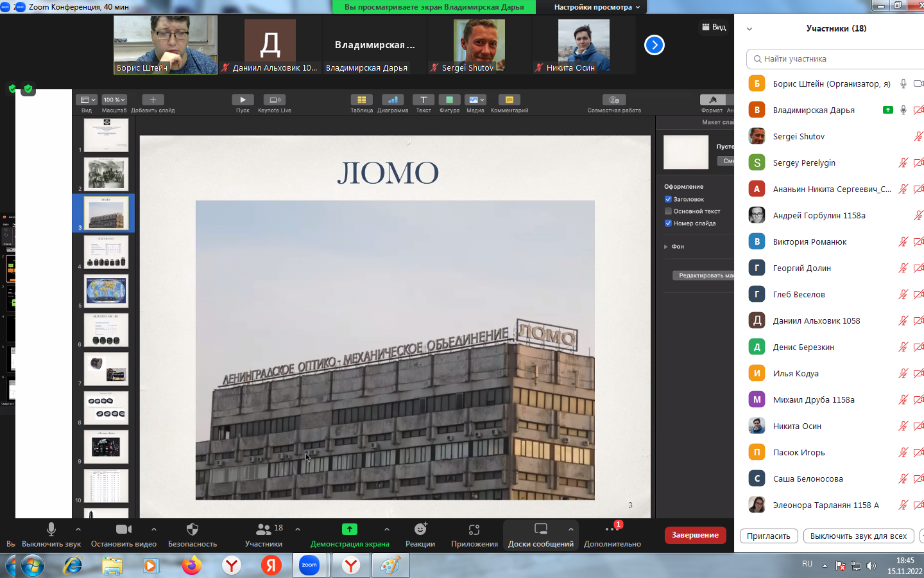Viewport: 924px width, 578px height.
Task: Click in Найти участника search field
Action: (835, 58)
